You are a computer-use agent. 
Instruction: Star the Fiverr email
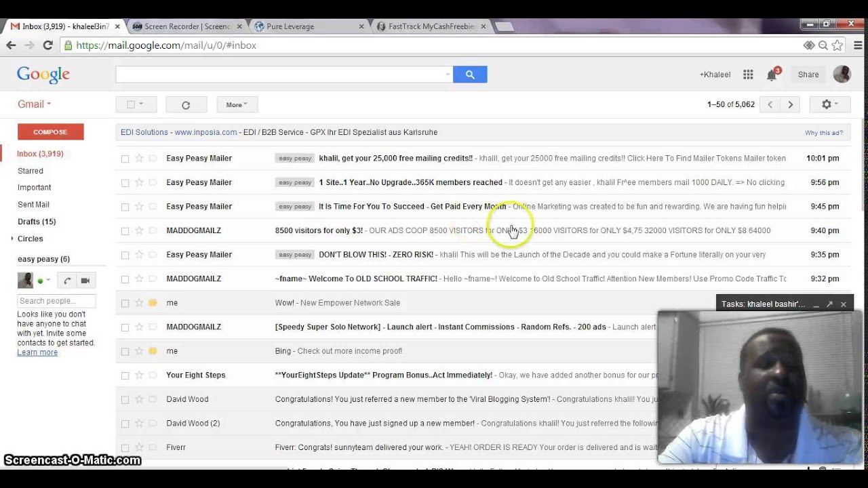tap(139, 447)
